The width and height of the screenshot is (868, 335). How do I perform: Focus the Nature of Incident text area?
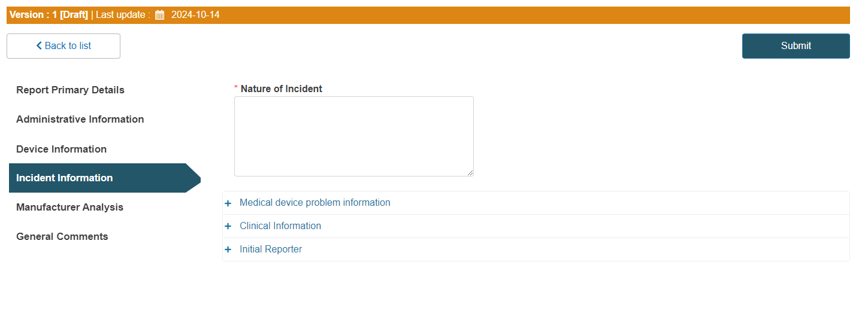point(353,136)
